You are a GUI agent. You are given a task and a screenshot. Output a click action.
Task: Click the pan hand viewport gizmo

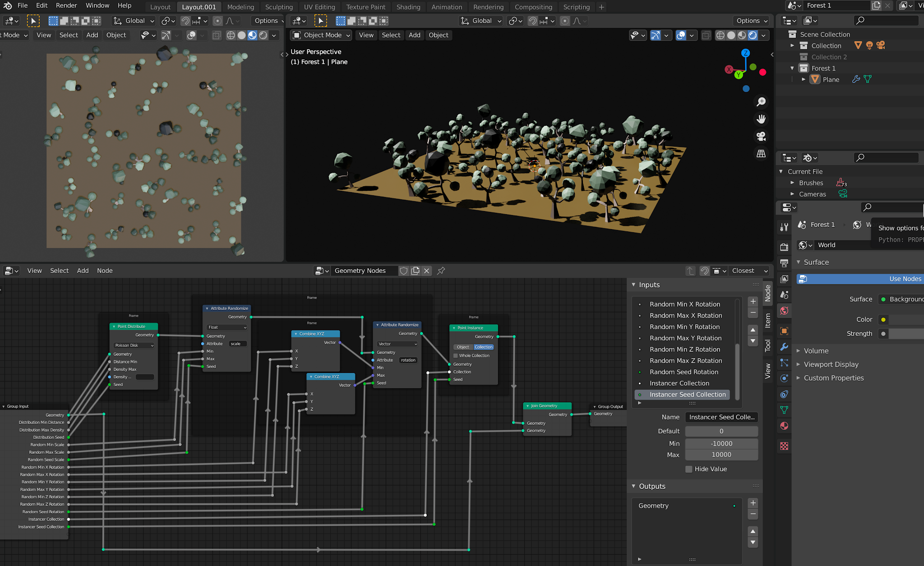pos(761,119)
